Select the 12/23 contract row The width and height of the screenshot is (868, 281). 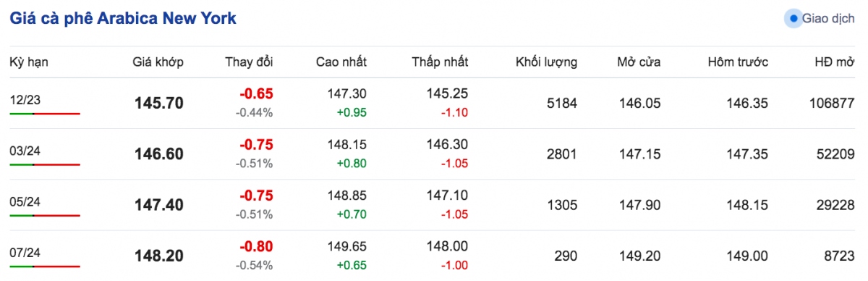tap(434, 103)
